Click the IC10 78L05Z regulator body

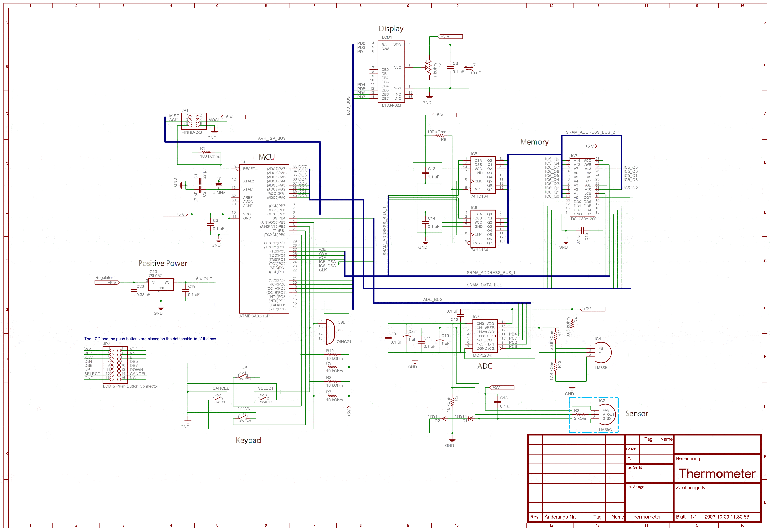(161, 284)
